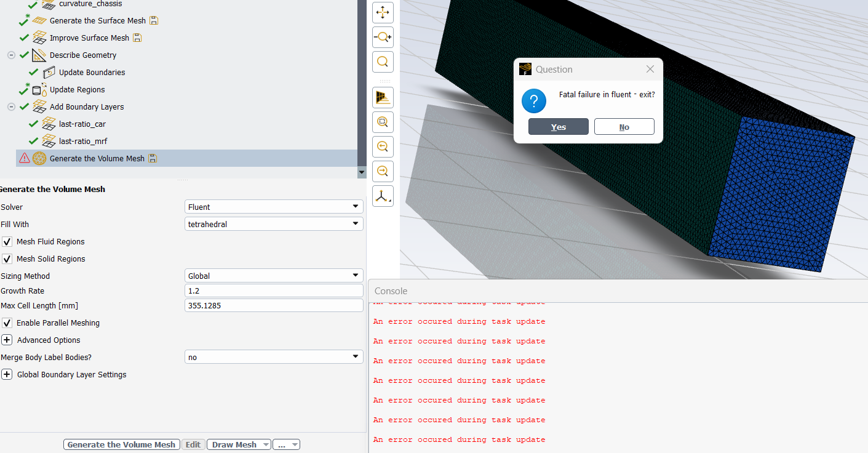Uncheck Mesh Fluid Regions checkbox

point(7,242)
